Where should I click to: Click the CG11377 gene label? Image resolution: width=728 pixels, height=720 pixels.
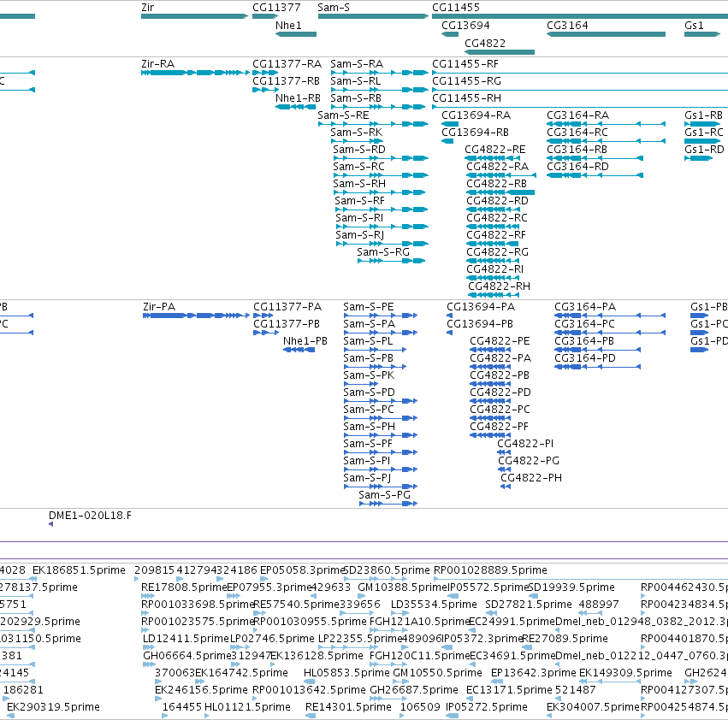[x=276, y=8]
